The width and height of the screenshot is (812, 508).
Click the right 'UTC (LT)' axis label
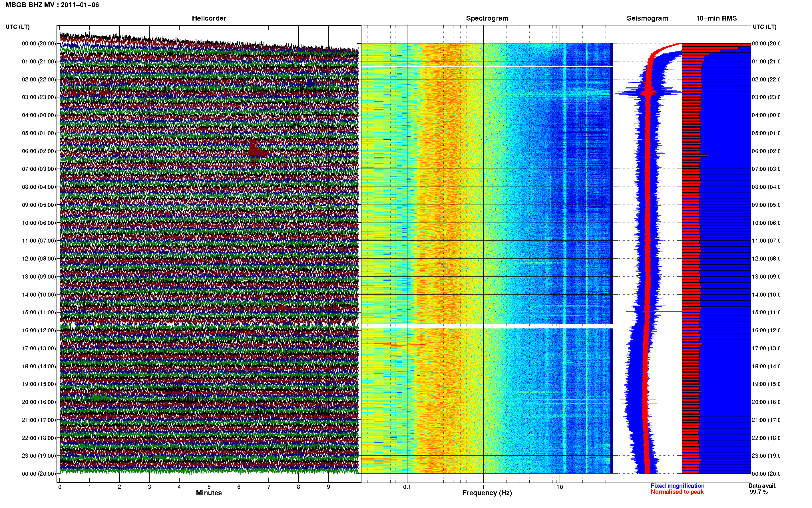pos(764,27)
